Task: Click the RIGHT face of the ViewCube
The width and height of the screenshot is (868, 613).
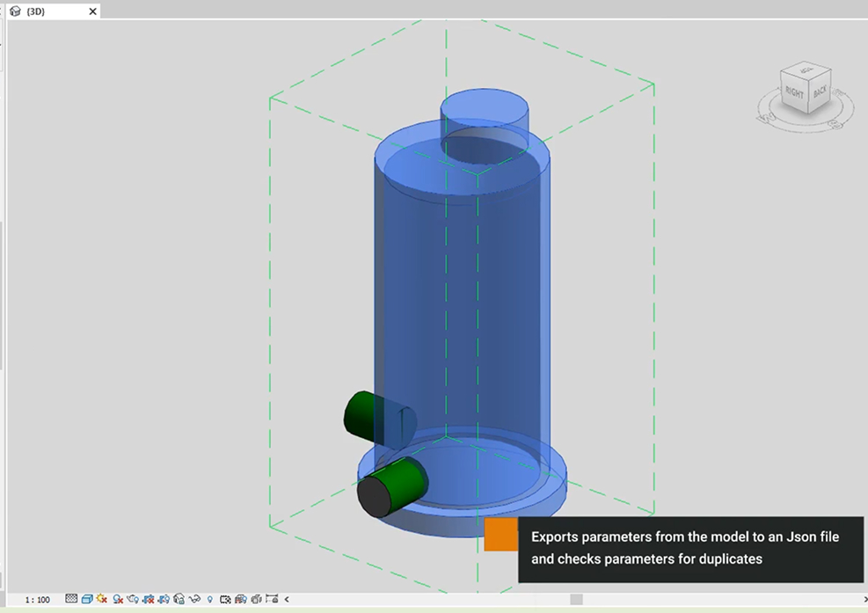Action: click(x=794, y=92)
